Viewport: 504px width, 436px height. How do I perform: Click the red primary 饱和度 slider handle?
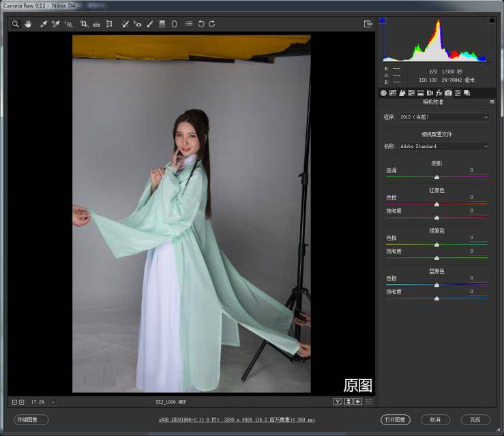click(x=436, y=217)
